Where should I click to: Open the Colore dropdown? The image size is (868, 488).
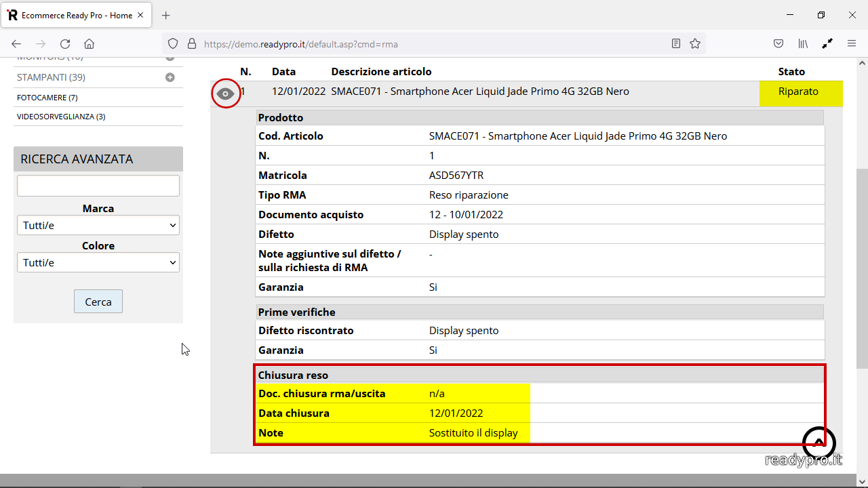point(98,262)
